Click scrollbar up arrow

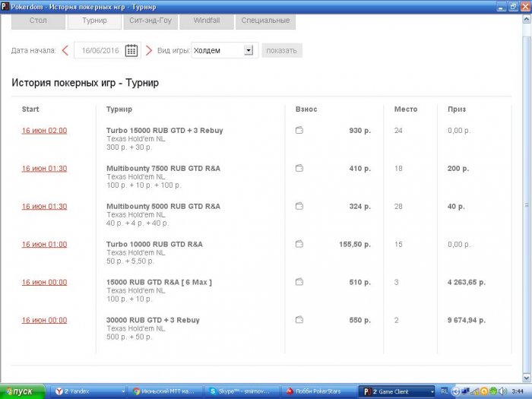coord(527,19)
